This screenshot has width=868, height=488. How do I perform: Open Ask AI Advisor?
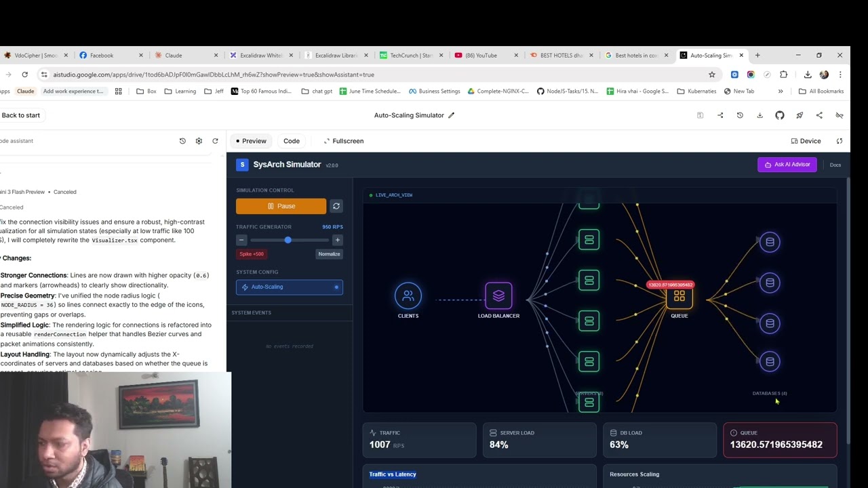(787, 165)
